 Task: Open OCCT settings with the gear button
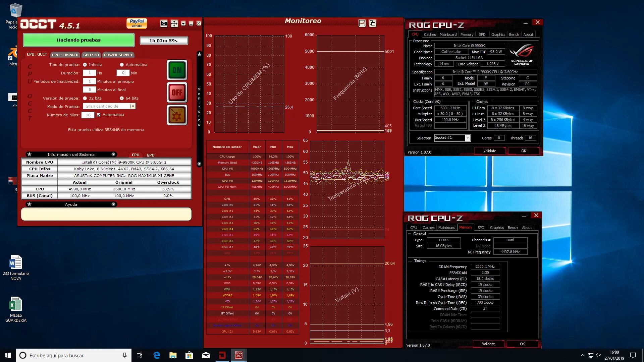pos(177,115)
